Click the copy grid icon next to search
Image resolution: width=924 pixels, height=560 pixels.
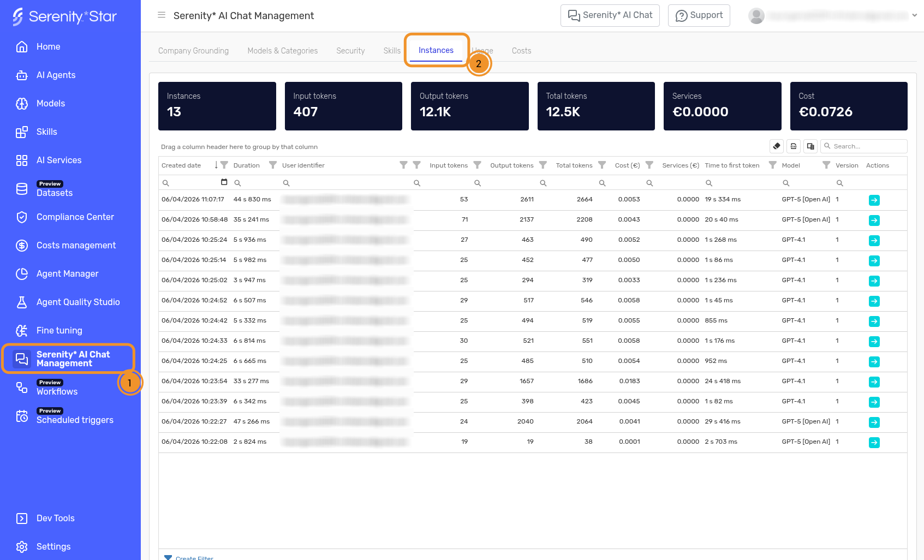pyautogui.click(x=810, y=146)
